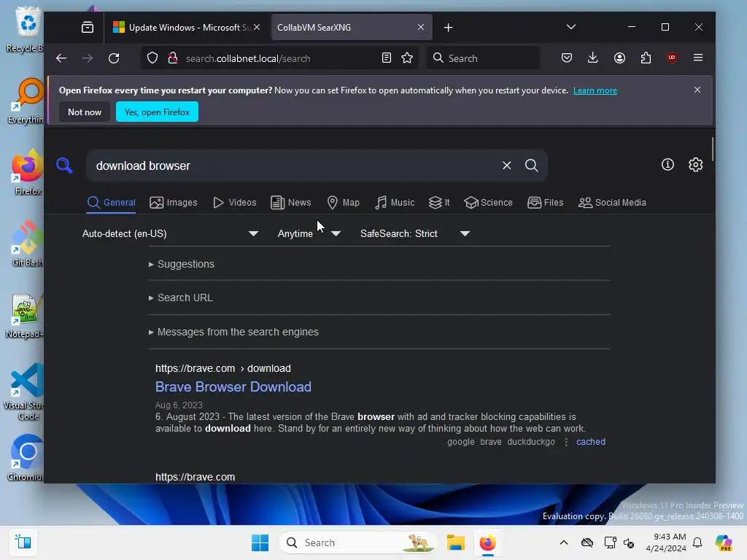
Task: Switch to the Videos search category
Action: 235,203
